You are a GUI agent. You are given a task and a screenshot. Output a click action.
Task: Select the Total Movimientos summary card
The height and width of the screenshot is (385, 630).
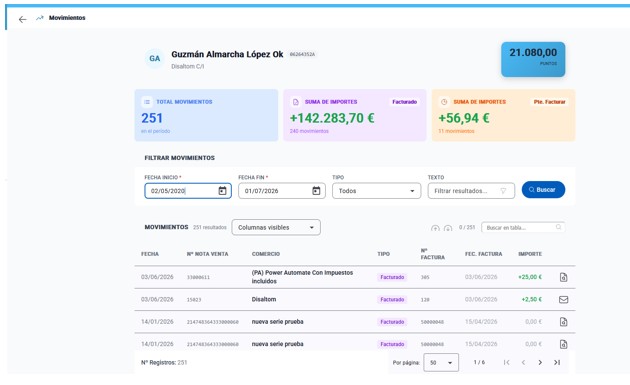coord(206,115)
